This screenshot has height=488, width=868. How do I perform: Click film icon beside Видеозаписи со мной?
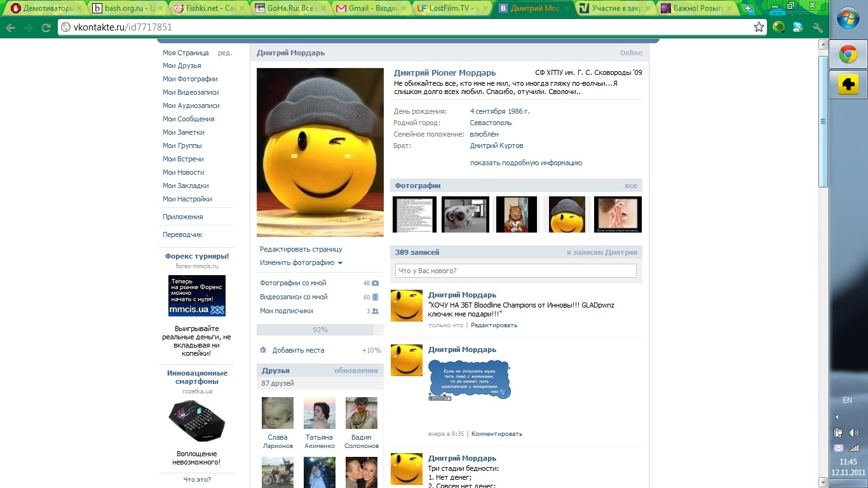point(375,297)
